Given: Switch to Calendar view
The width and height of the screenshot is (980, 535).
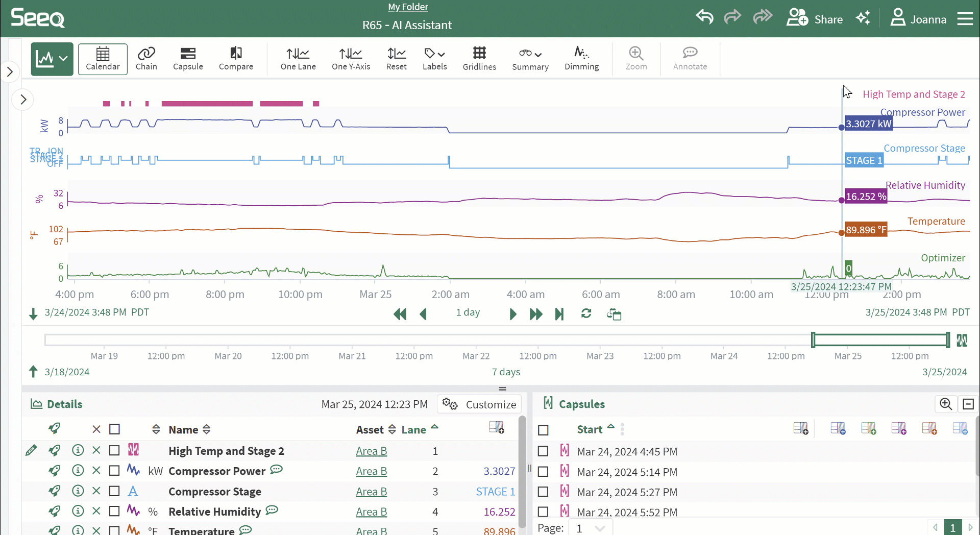Looking at the screenshot, I should [103, 59].
